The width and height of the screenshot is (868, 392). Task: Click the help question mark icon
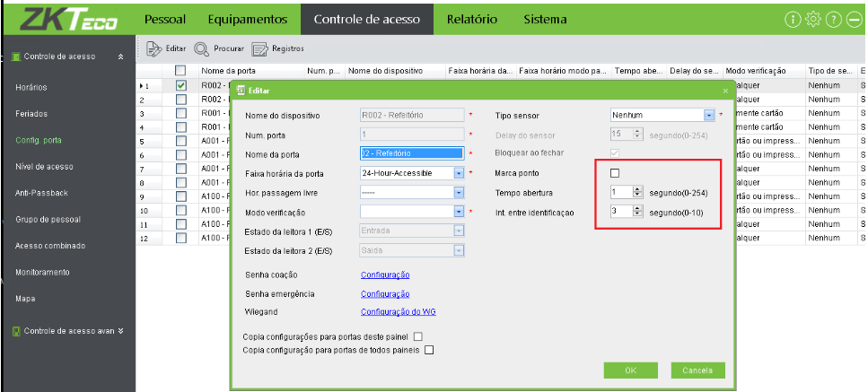834,19
